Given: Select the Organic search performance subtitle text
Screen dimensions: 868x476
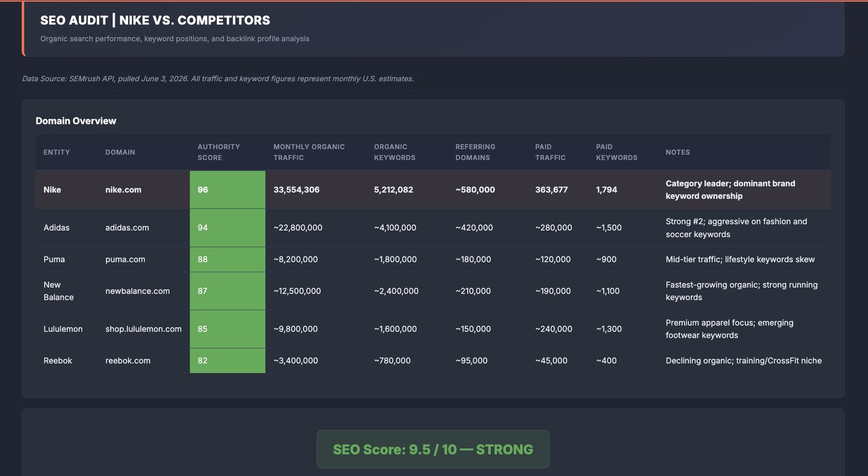Looking at the screenshot, I should click(x=175, y=39).
